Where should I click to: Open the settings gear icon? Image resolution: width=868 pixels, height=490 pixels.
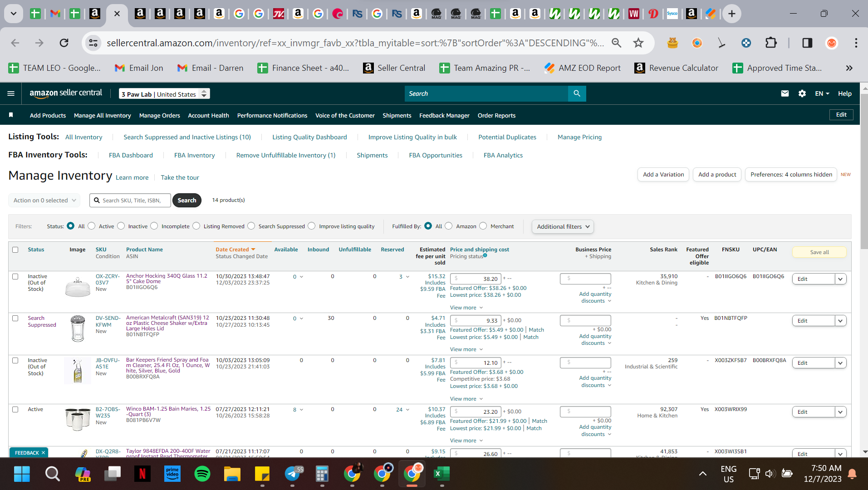[x=802, y=93]
